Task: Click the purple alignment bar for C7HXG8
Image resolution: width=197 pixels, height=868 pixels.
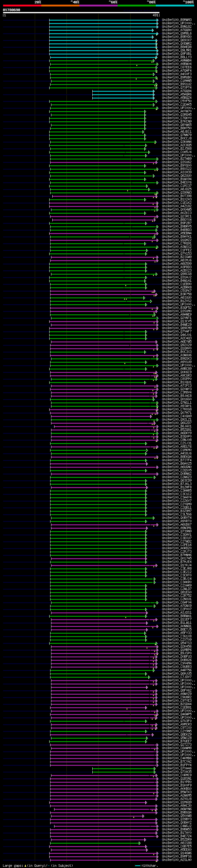Action: click(x=103, y=410)
